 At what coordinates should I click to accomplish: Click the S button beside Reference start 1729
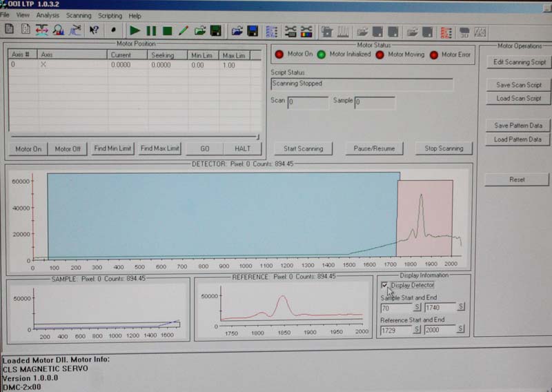pyautogui.click(x=417, y=330)
